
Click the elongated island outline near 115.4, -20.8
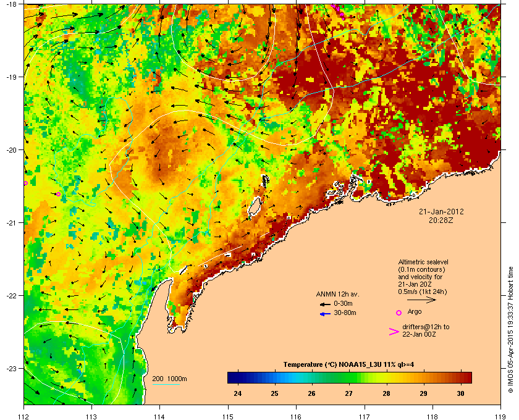click(x=254, y=206)
